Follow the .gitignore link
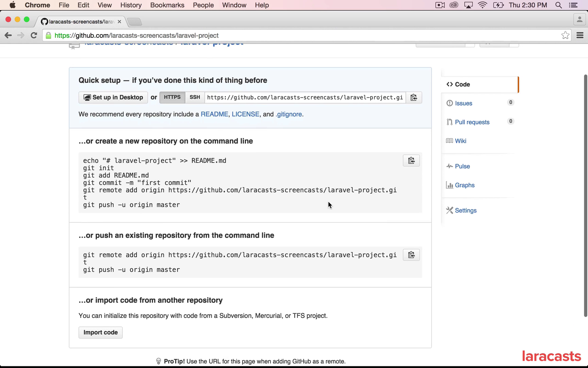The width and height of the screenshot is (588, 368). (x=289, y=114)
